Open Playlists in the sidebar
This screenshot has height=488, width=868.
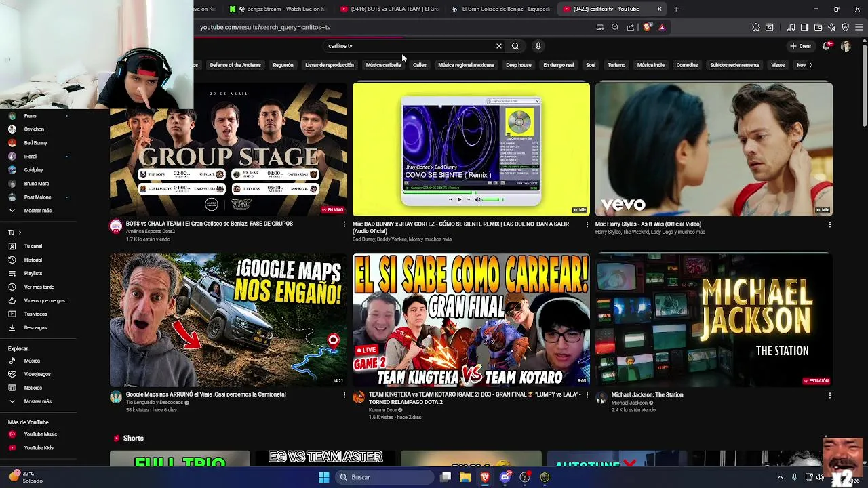[x=33, y=273]
